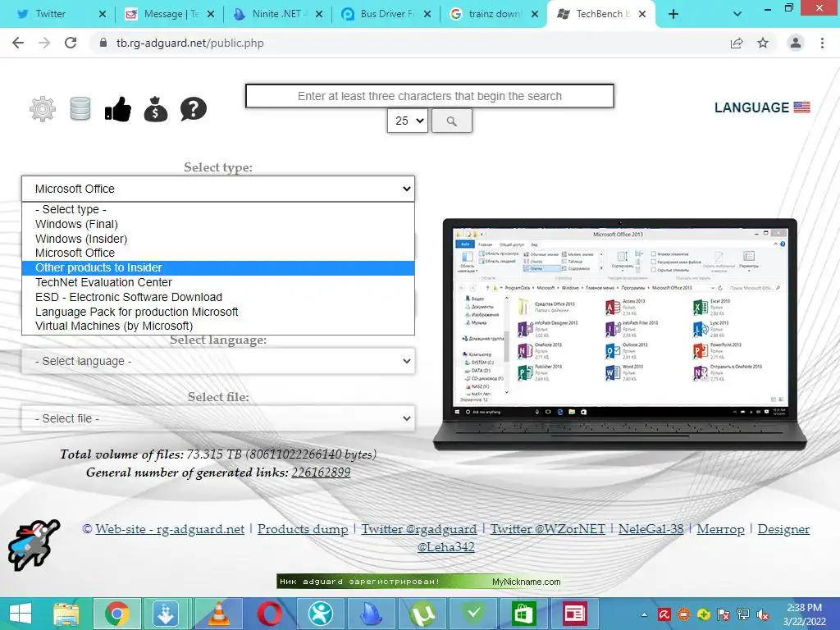Image resolution: width=840 pixels, height=630 pixels.
Task: Click the thumbs-up icon
Action: tap(118, 109)
